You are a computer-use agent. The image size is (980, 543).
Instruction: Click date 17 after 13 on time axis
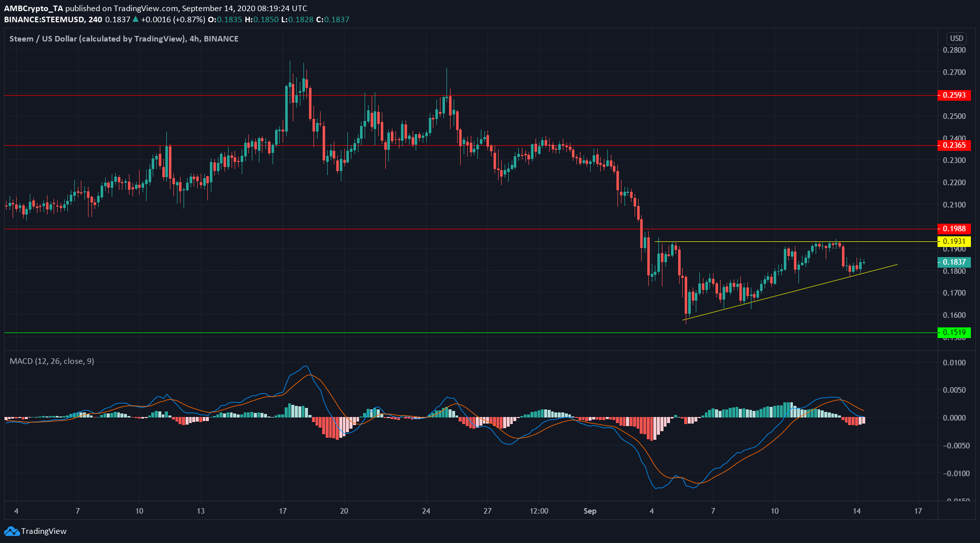coord(283,511)
